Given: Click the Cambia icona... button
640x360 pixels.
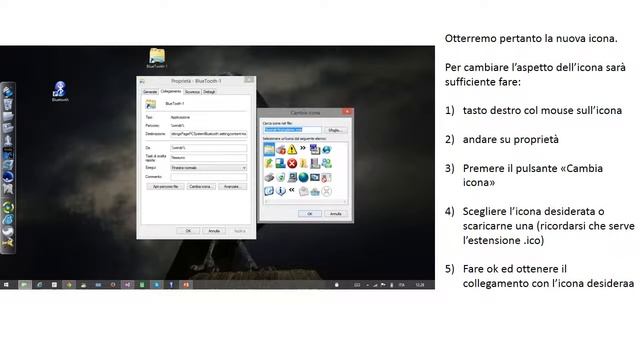Looking at the screenshot, I should click(200, 187).
